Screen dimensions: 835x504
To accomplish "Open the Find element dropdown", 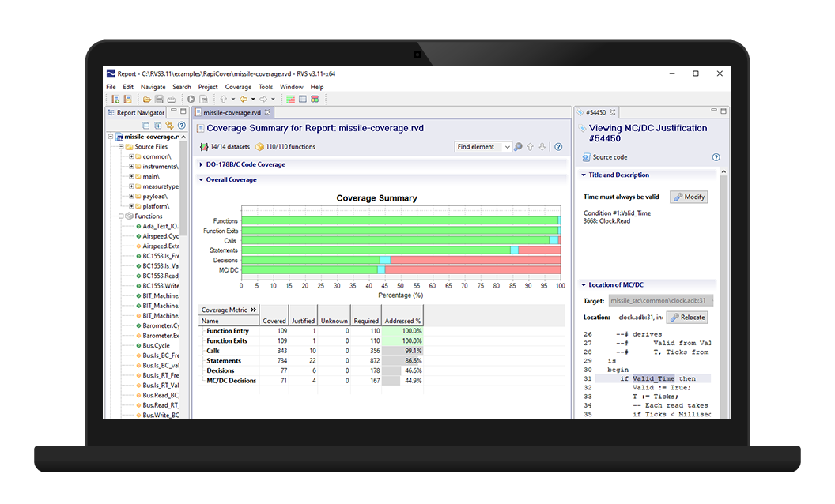I will click(508, 147).
